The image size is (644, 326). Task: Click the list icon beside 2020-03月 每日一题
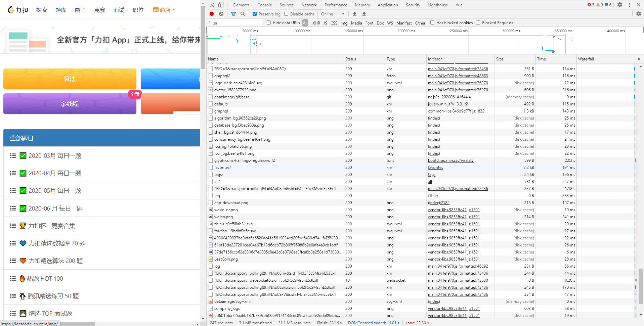coord(13,155)
